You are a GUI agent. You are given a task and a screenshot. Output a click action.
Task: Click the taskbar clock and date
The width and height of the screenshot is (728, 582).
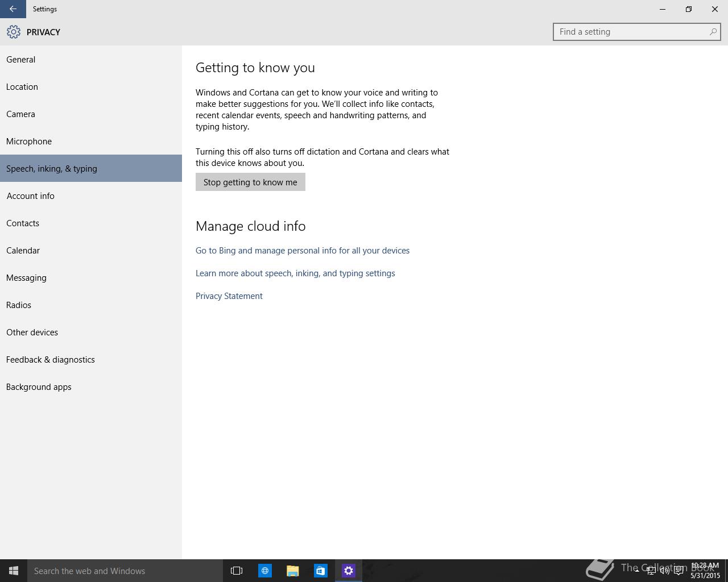pos(705,571)
